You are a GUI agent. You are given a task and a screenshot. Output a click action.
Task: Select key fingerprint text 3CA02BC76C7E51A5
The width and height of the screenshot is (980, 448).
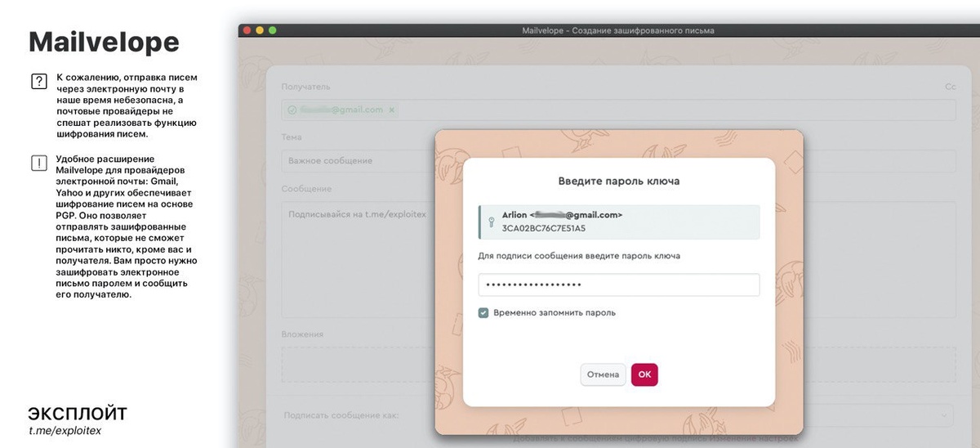(x=543, y=228)
